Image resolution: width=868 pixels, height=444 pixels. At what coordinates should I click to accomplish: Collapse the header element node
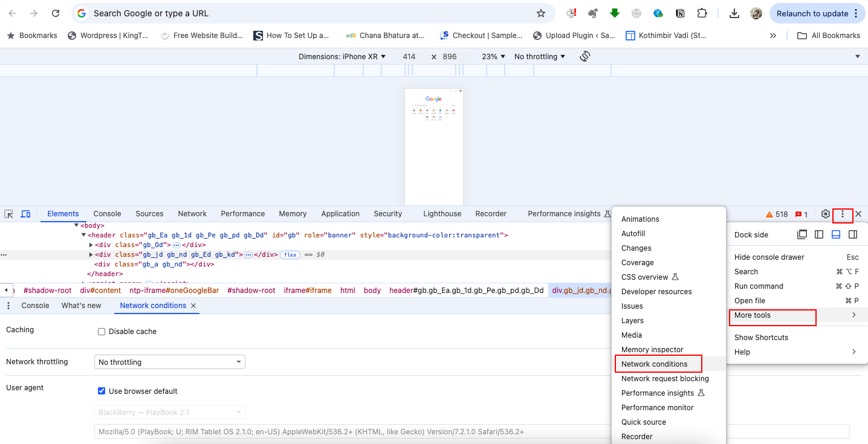[84, 235]
